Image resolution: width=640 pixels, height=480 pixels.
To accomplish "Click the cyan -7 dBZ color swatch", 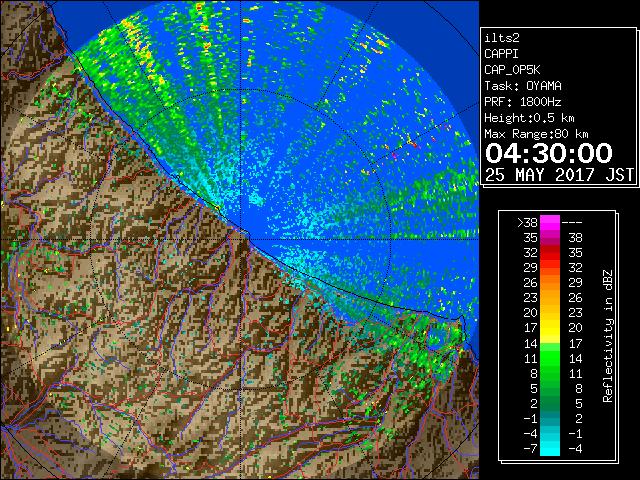I will point(550,449).
